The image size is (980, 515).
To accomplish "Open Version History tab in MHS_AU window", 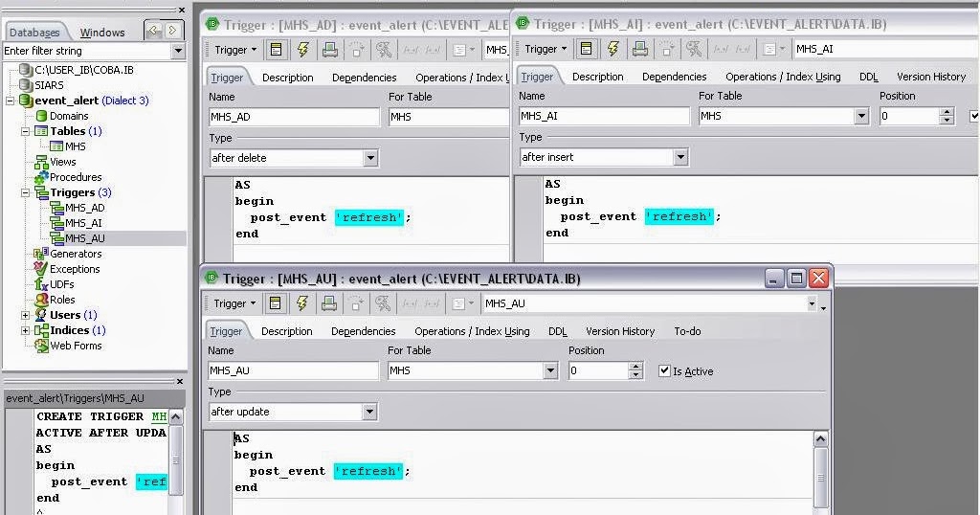I will click(x=620, y=331).
